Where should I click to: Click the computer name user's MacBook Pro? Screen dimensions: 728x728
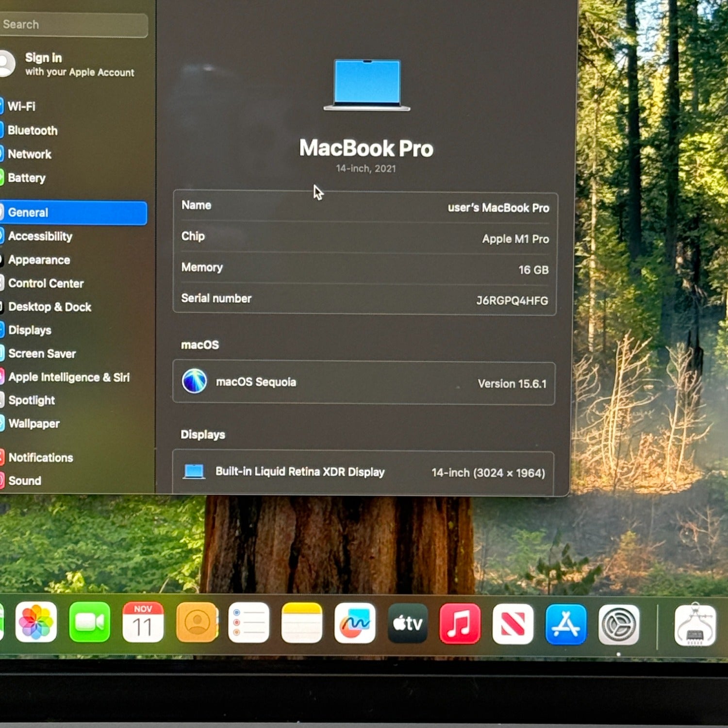[498, 208]
